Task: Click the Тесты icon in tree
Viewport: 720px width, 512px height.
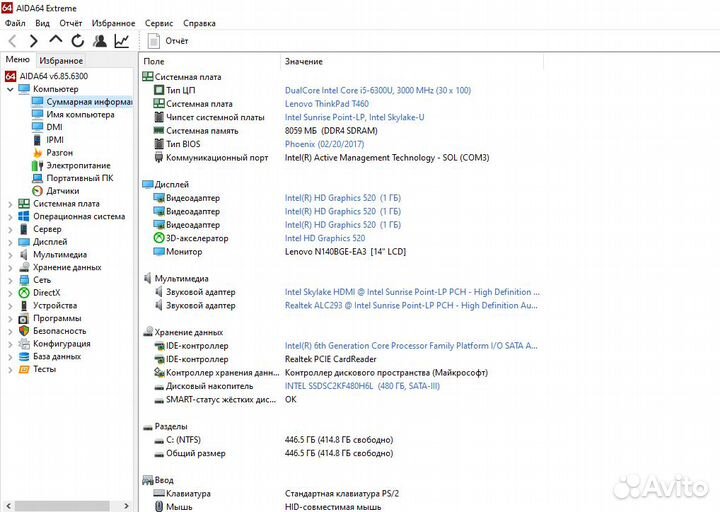Action: coord(24,369)
